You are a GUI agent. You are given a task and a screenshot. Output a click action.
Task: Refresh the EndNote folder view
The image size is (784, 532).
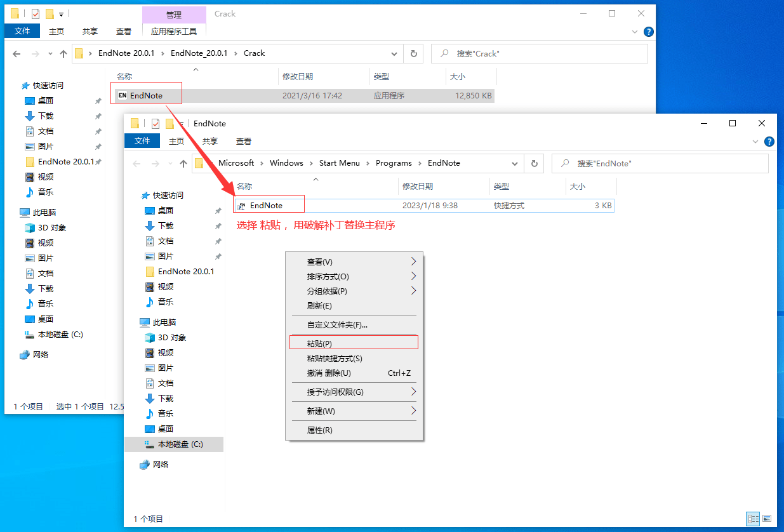tap(535, 163)
